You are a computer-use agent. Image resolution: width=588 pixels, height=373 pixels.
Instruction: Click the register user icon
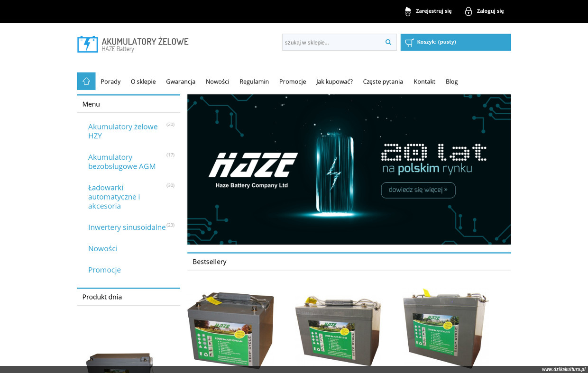(408, 11)
